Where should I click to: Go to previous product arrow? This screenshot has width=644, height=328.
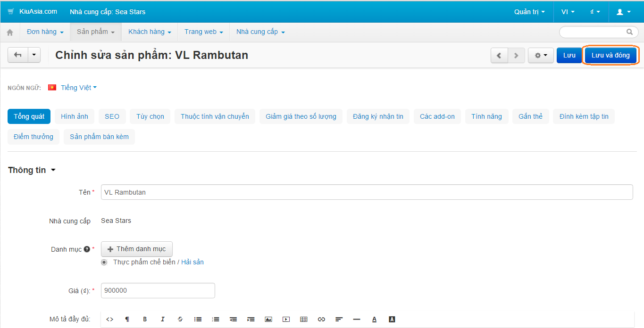[x=499, y=56]
